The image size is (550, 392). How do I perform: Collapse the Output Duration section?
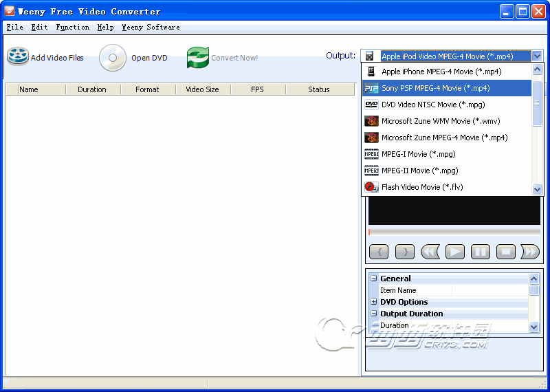coord(374,314)
